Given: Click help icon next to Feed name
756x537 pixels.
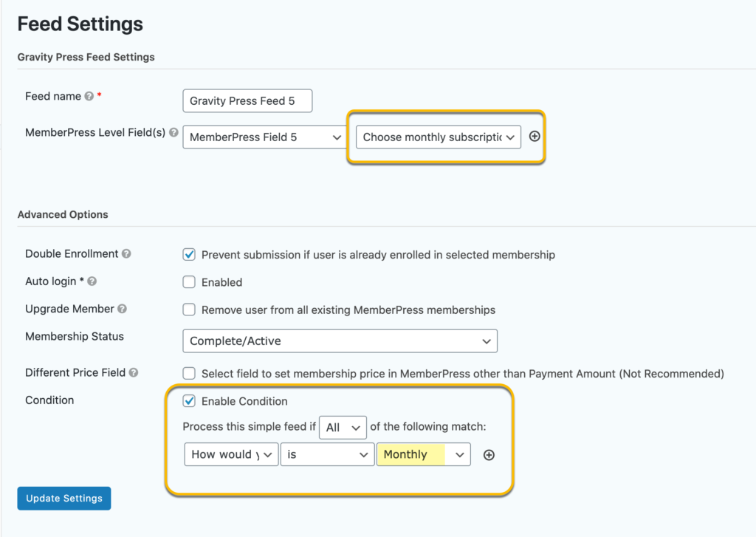Looking at the screenshot, I should (89, 96).
